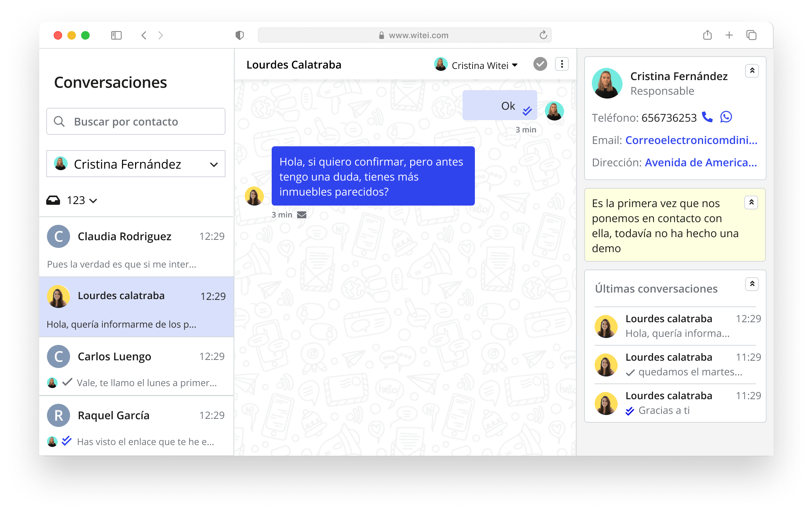The image size is (812, 512).
Task: Call Cristina using the phone icon
Action: [707, 118]
